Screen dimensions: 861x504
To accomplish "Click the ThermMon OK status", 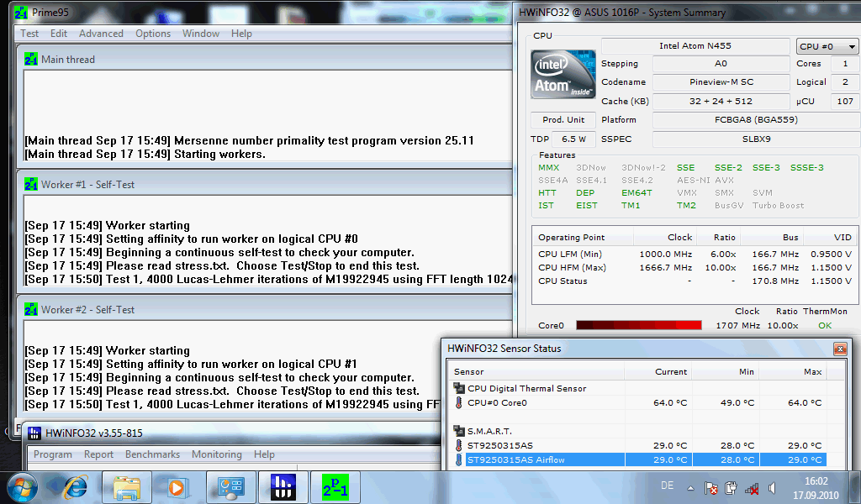I will (825, 325).
